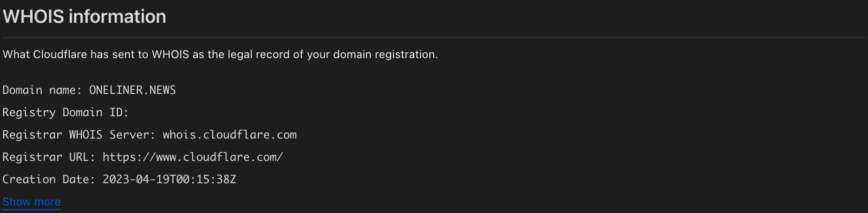
Task: Click the "Registrar URL:" label
Action: [x=49, y=157]
